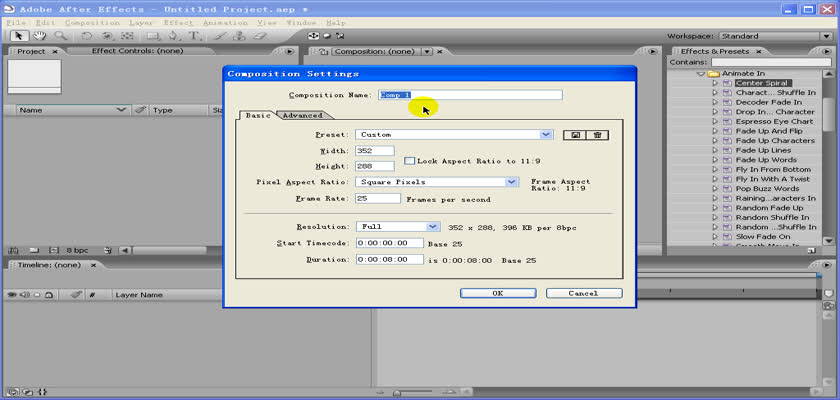Select the Pan Behind tool
This screenshot has height=400, width=840.
click(127, 36)
